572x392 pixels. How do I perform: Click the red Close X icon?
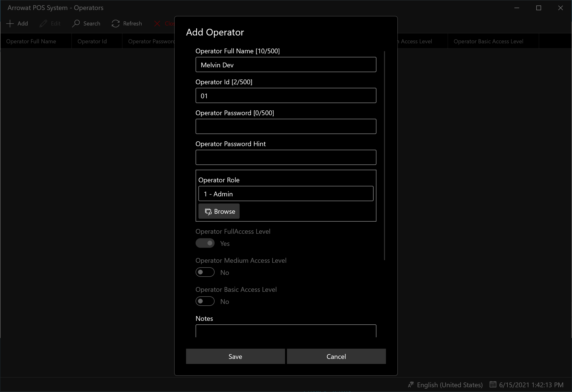157,24
